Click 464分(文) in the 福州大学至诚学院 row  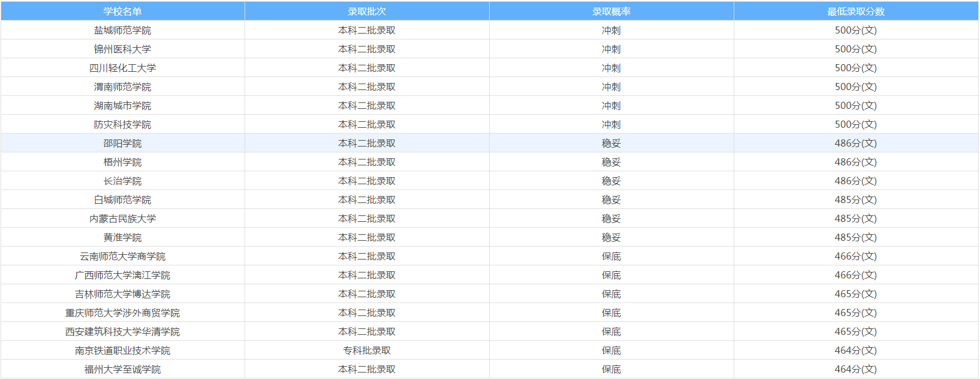856,369
